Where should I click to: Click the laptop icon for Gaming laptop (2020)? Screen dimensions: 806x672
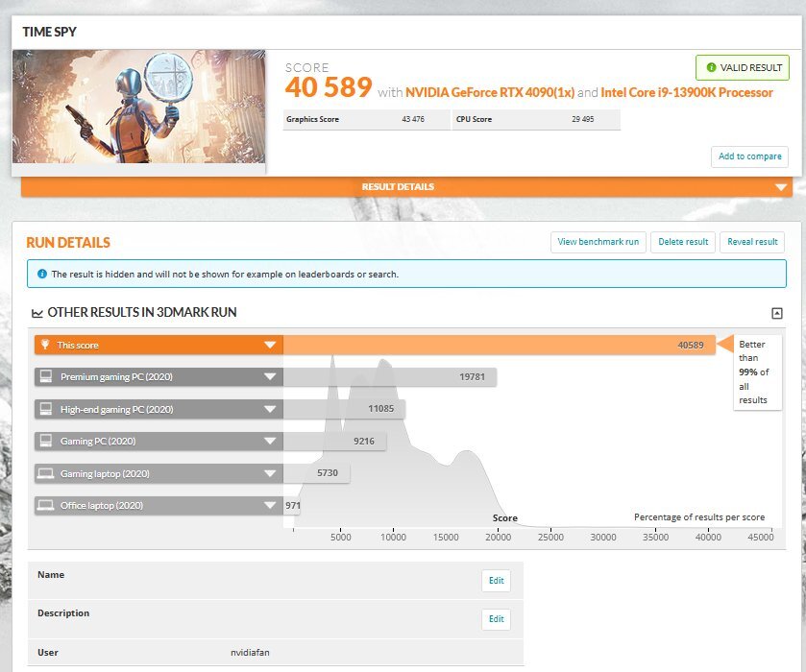(x=46, y=473)
